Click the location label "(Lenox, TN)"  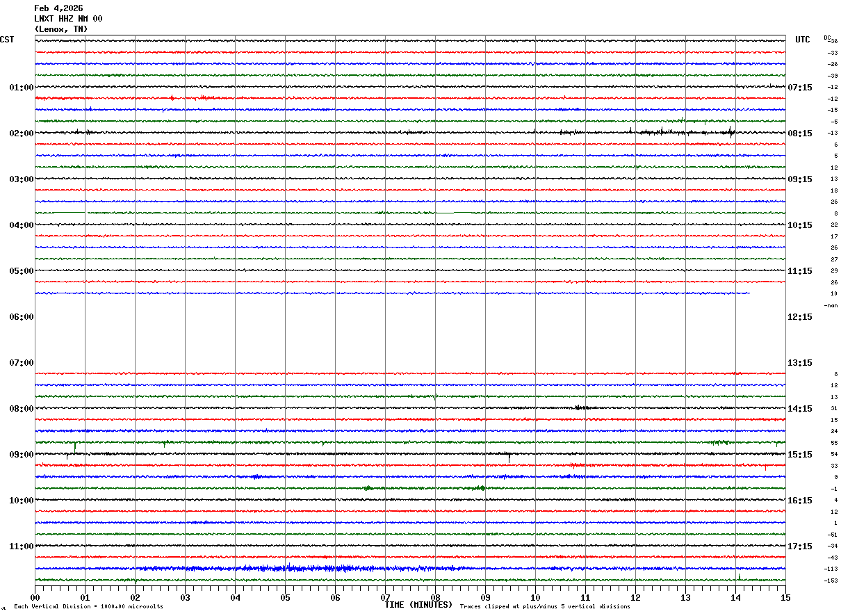point(61,29)
